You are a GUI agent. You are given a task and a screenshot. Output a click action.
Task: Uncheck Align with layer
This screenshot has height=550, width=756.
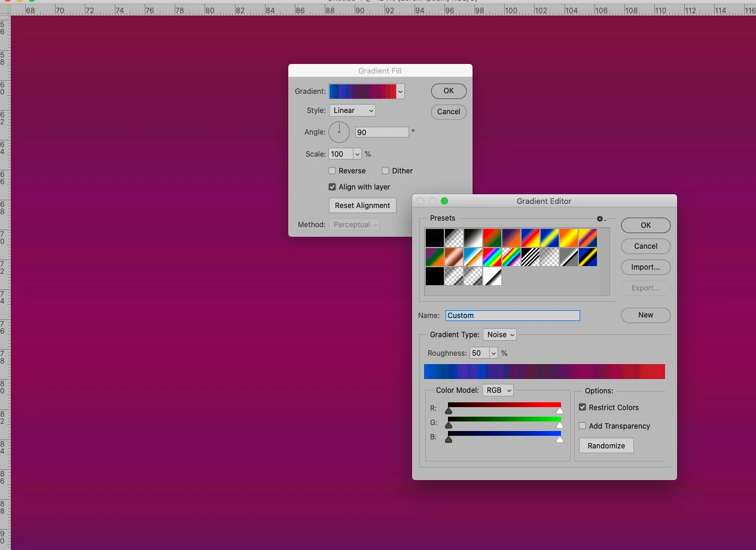pos(333,187)
